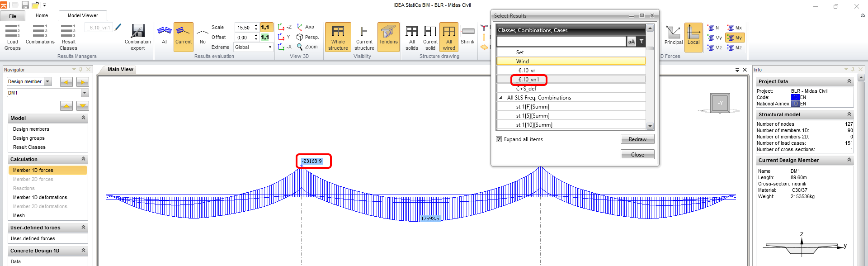Image resolution: width=868 pixels, height=266 pixels.
Task: Switch to the Home ribbon tab
Action: pyautogui.click(x=42, y=15)
